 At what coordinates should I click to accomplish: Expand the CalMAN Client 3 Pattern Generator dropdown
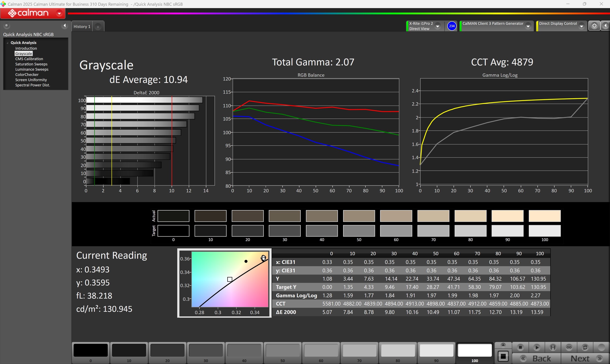[x=528, y=26]
